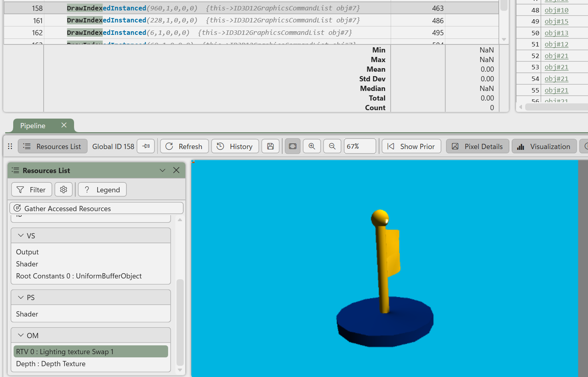The image size is (588, 377).
Task: Grab the toolbar drag handle dots
Action: [10, 146]
